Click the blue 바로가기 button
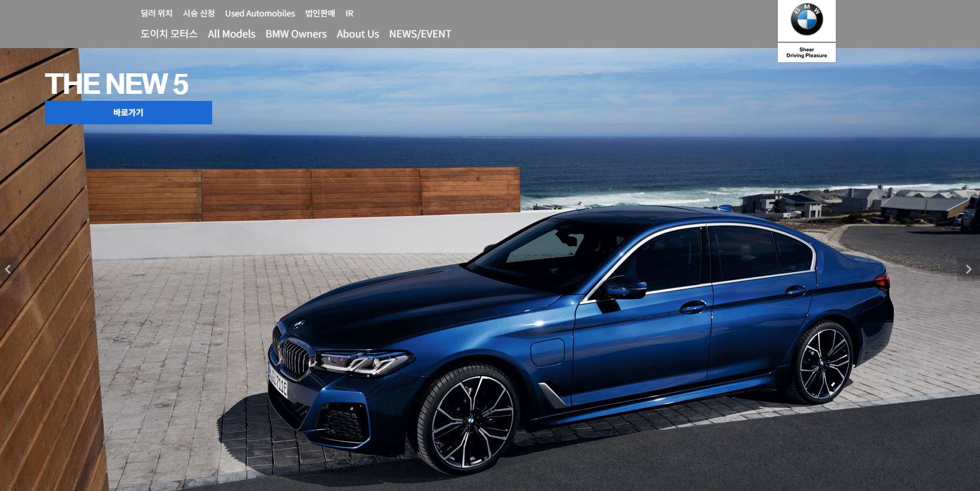 tap(128, 112)
